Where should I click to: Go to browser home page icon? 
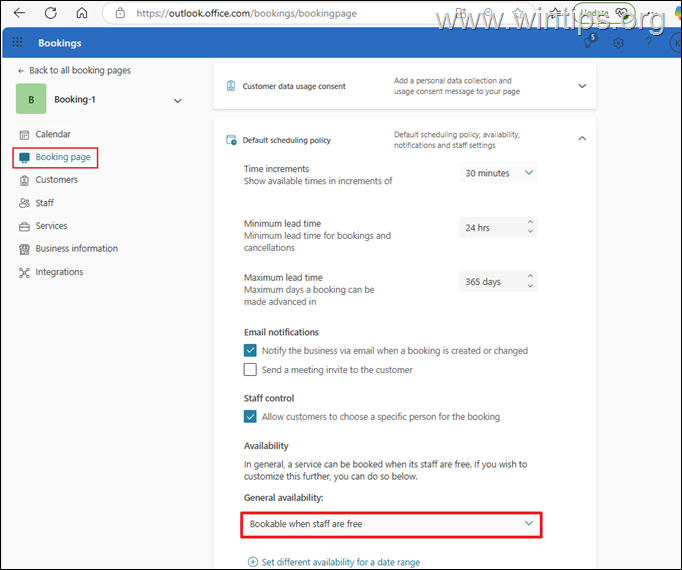pyautogui.click(x=82, y=13)
